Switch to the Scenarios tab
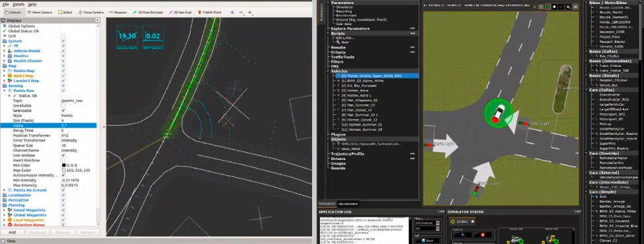The height and width of the screenshot is (244, 644). 327,204
